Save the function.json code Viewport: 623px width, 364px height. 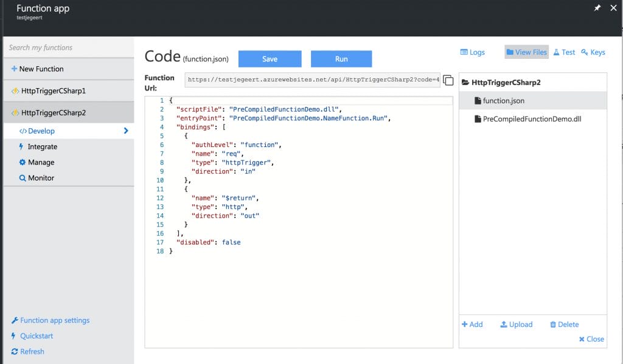click(270, 59)
